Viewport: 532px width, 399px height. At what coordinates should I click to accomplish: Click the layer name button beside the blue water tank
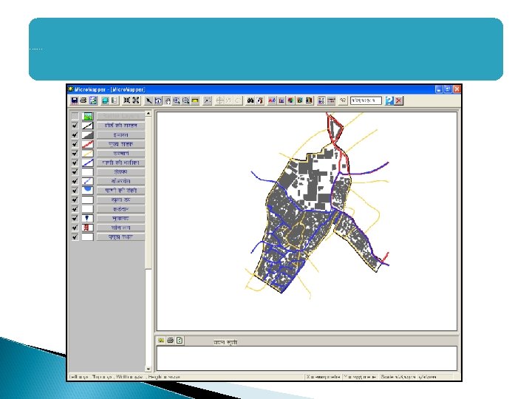(120, 191)
